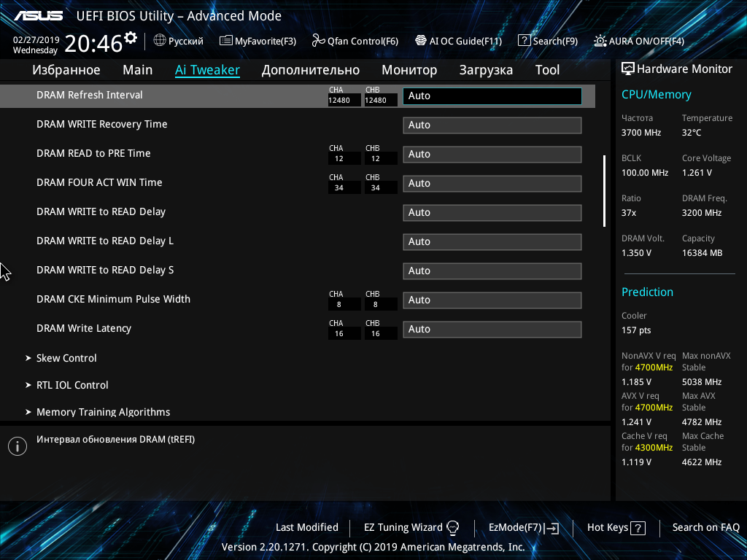Switch to the Монитор tab
Image resolution: width=747 pixels, height=560 pixels.
(x=409, y=70)
